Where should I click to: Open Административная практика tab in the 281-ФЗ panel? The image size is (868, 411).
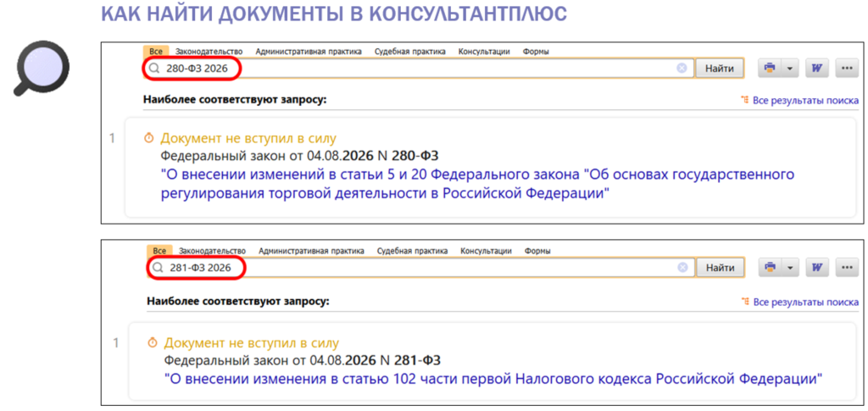[311, 251]
